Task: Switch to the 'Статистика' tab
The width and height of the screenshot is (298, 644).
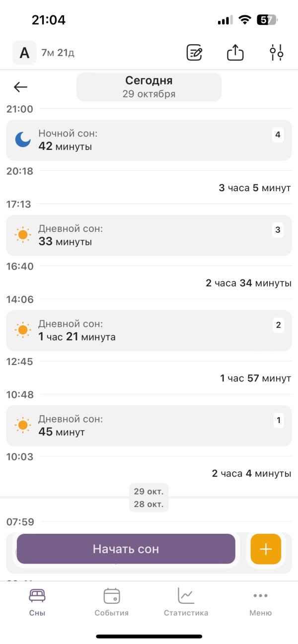Action: tap(186, 602)
